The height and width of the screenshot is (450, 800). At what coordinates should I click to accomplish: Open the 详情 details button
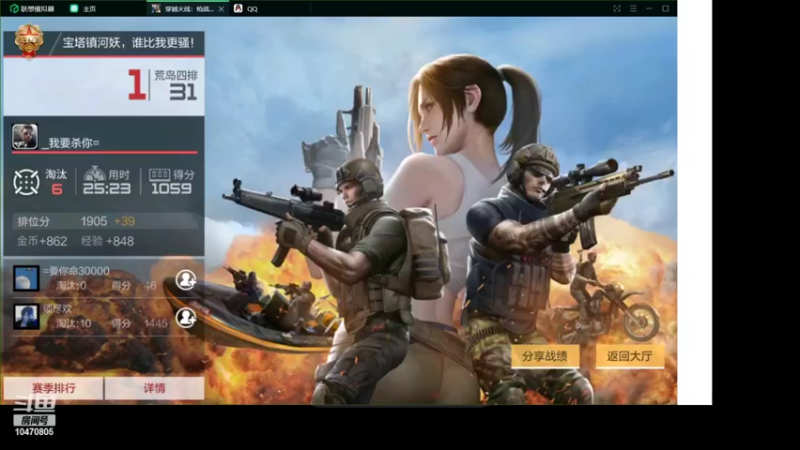coord(155,388)
